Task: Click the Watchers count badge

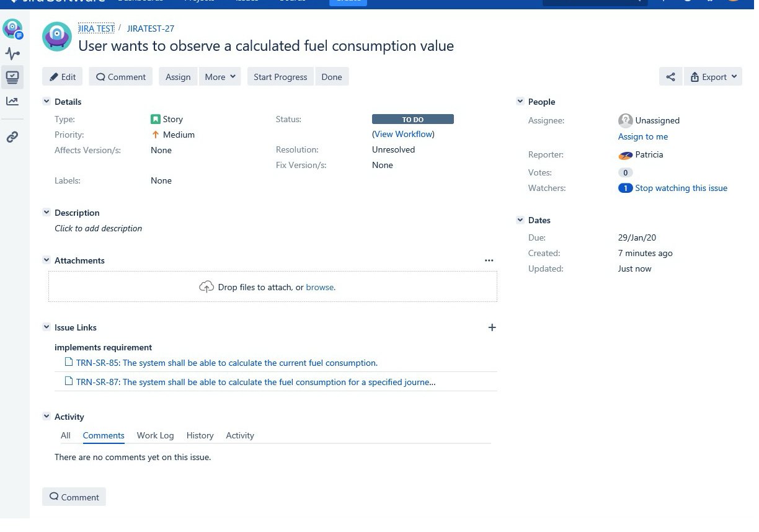Action: pos(625,188)
